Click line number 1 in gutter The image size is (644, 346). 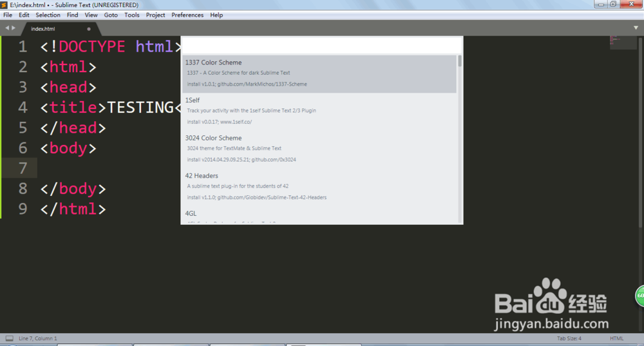[x=23, y=47]
